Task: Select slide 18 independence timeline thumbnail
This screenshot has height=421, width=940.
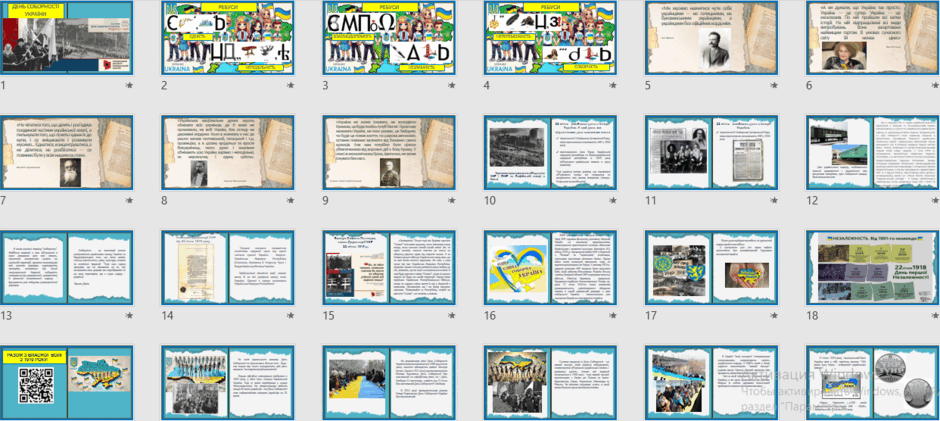Action: (x=873, y=267)
